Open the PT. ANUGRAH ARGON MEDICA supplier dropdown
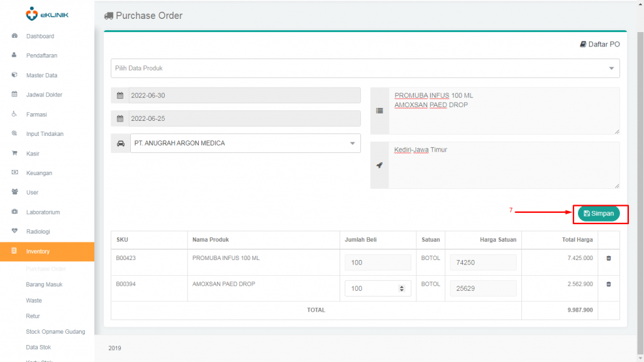This screenshot has height=362, width=644. pos(245,143)
